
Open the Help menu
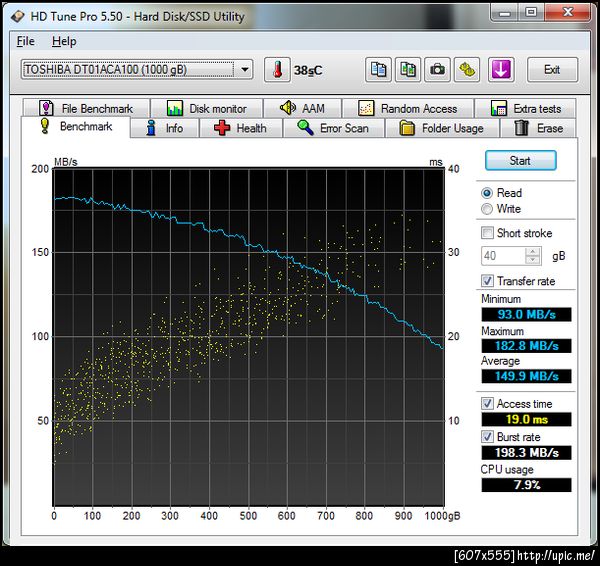[x=64, y=41]
